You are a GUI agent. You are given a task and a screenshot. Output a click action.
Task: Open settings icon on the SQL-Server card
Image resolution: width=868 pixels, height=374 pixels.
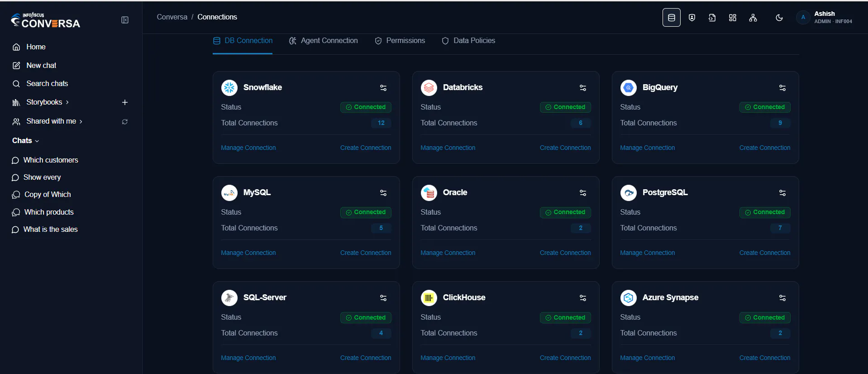[383, 298]
